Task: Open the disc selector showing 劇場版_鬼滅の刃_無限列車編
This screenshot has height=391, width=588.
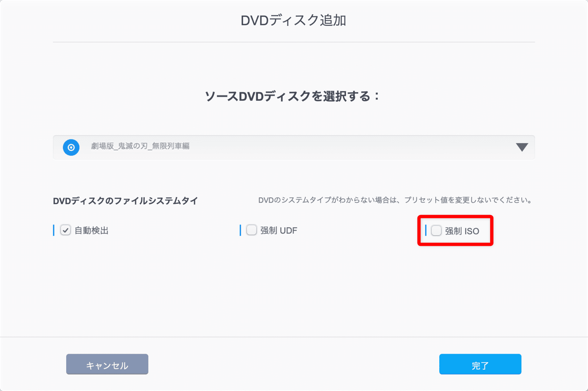Action: pyautogui.click(x=293, y=147)
